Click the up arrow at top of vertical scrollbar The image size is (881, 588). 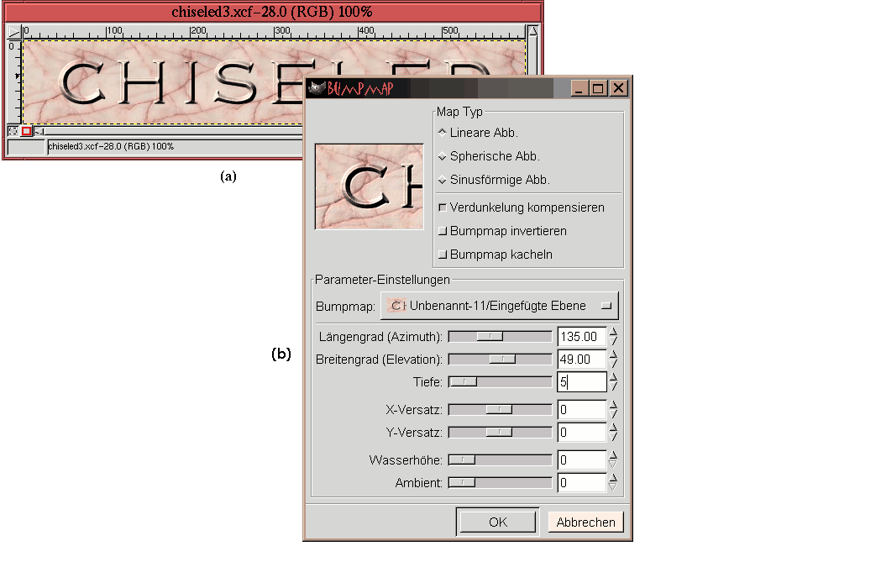tap(533, 32)
